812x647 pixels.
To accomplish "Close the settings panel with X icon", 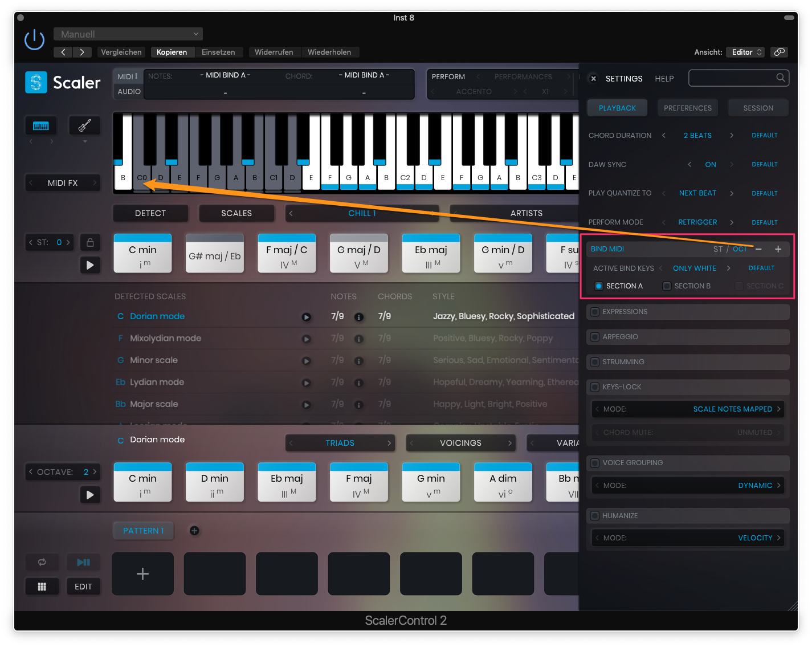I will 593,79.
